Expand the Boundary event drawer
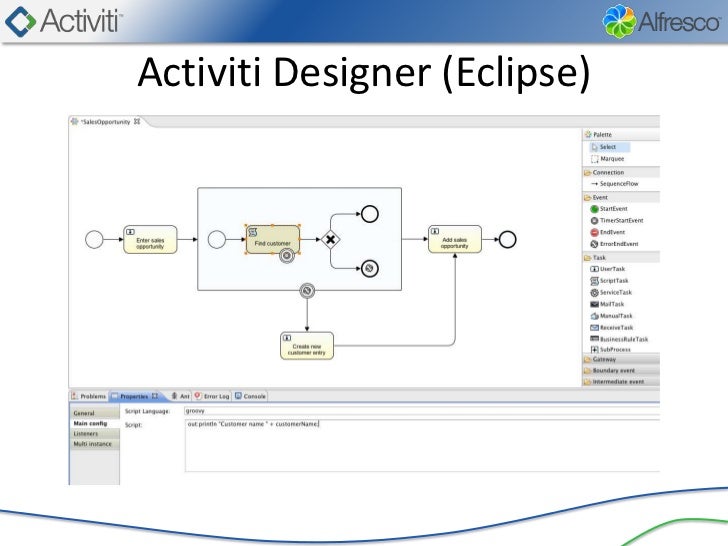The height and width of the screenshot is (546, 728). [621, 370]
